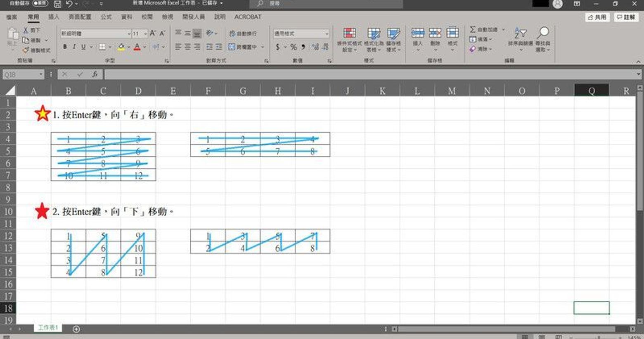Expand the number format (通用格式) dropdown

[327, 33]
